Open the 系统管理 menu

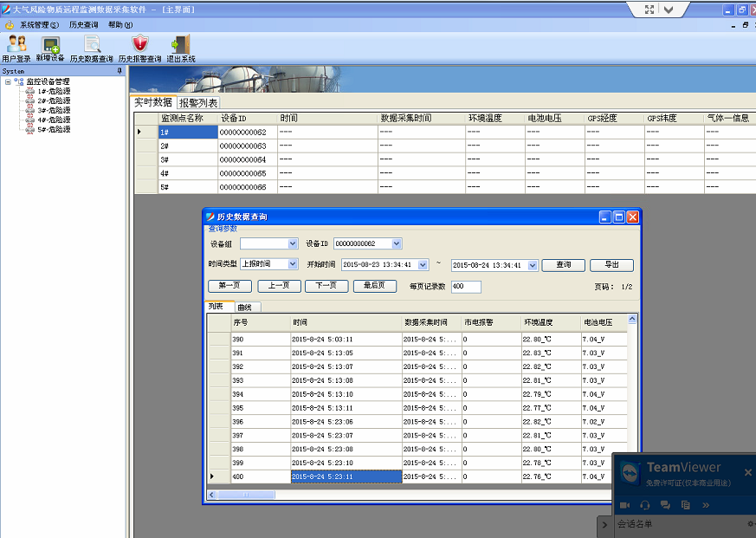pyautogui.click(x=34, y=25)
